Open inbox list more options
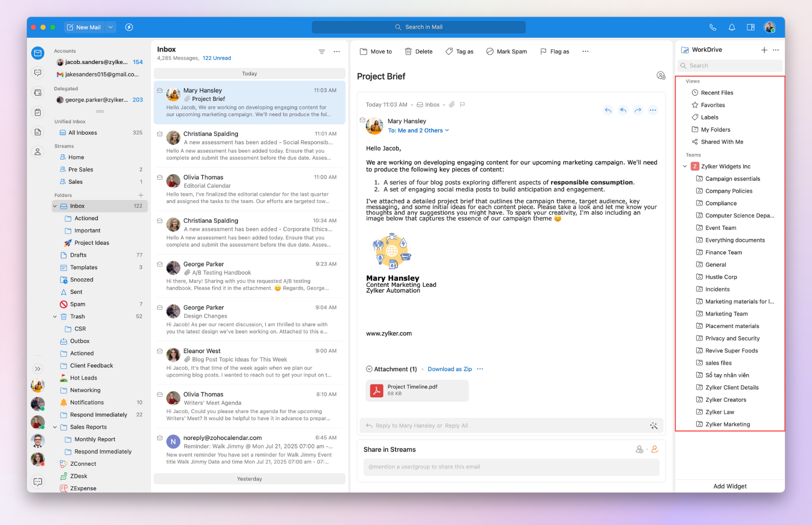This screenshot has height=525, width=812. (x=337, y=52)
